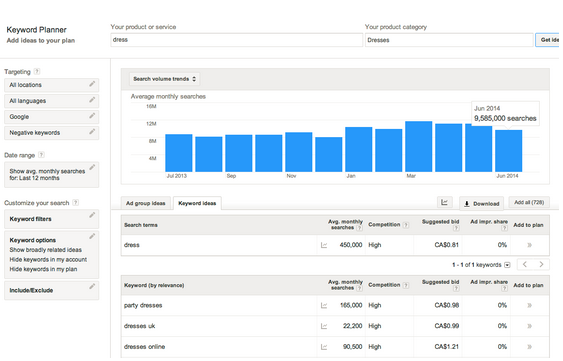Show trend chart for party dresses
563x361 pixels.
tap(324, 306)
